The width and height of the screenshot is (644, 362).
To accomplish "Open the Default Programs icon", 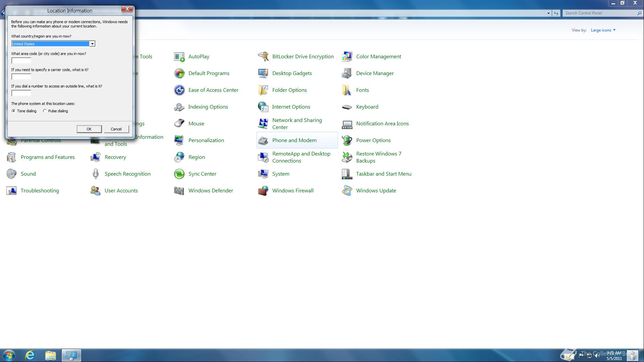I will coord(179,73).
